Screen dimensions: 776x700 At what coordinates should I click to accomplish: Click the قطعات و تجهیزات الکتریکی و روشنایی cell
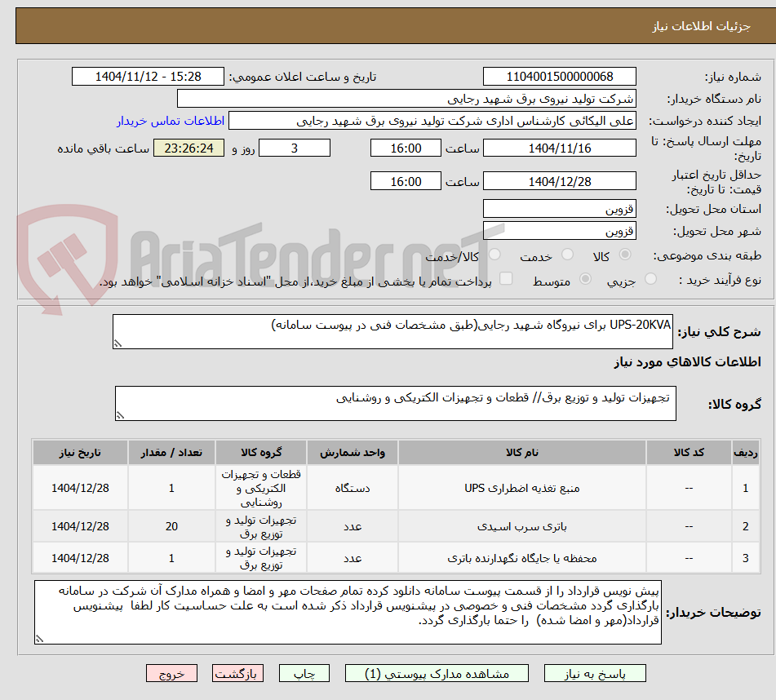[261, 488]
